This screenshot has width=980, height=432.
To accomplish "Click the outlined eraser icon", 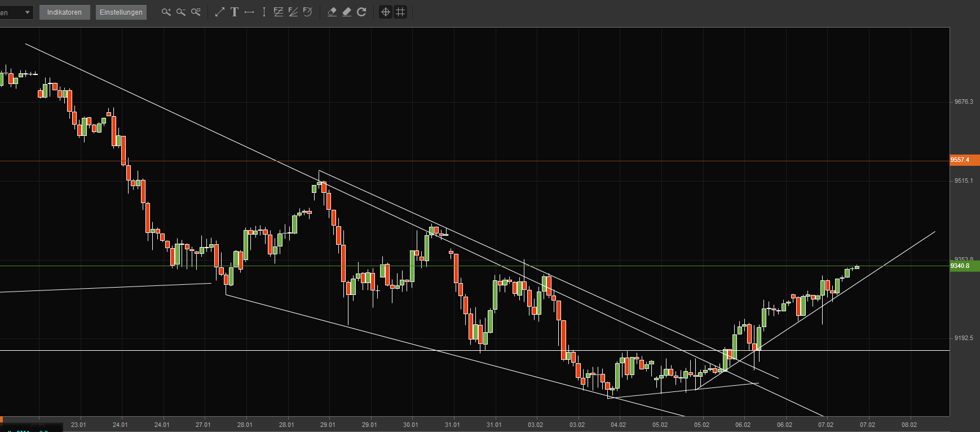I will [x=332, y=12].
